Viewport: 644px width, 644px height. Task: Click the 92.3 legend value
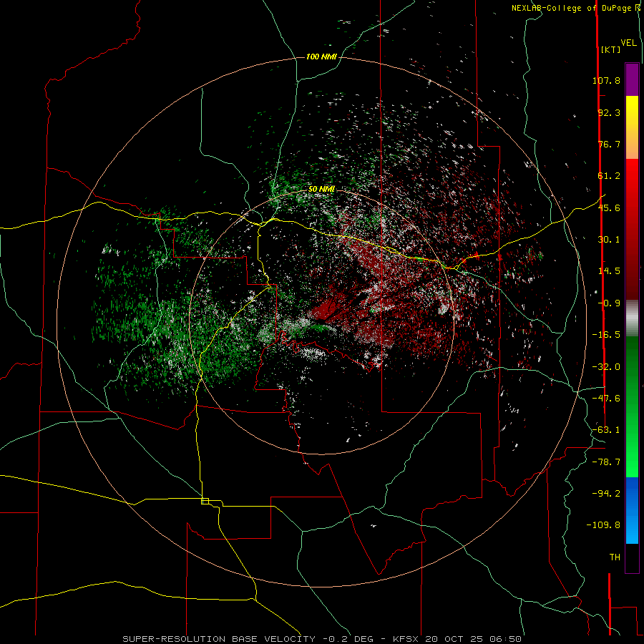609,112
